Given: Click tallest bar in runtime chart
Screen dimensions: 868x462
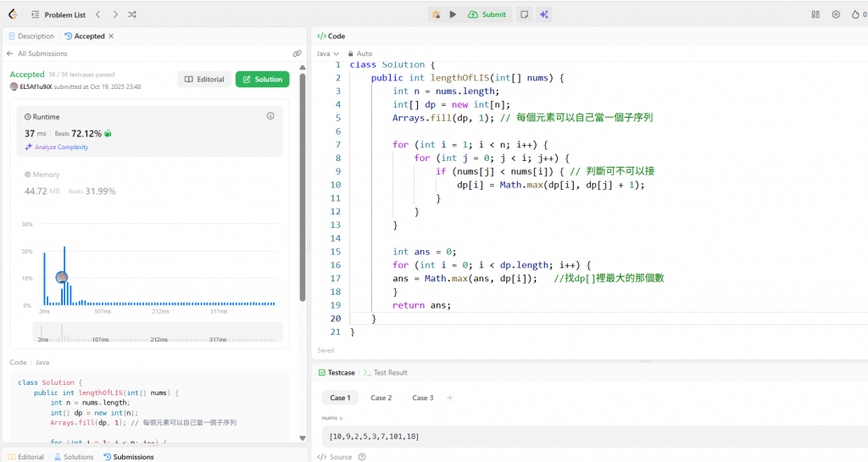Looking at the screenshot, I should pyautogui.click(x=64, y=276).
